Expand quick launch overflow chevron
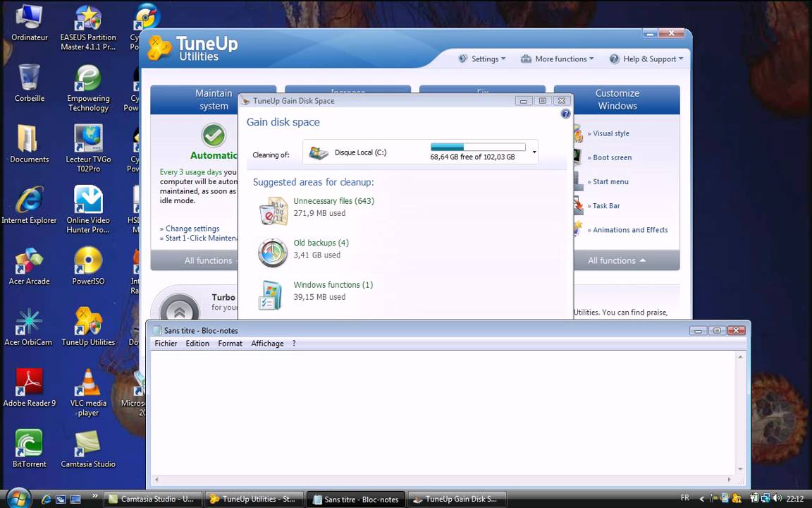 click(x=94, y=495)
